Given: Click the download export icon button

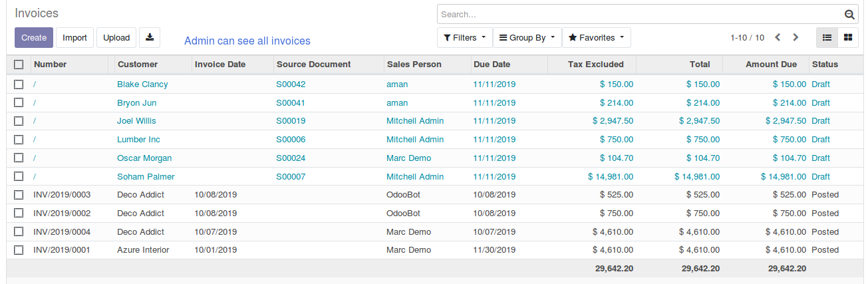Looking at the screenshot, I should pyautogui.click(x=150, y=38).
